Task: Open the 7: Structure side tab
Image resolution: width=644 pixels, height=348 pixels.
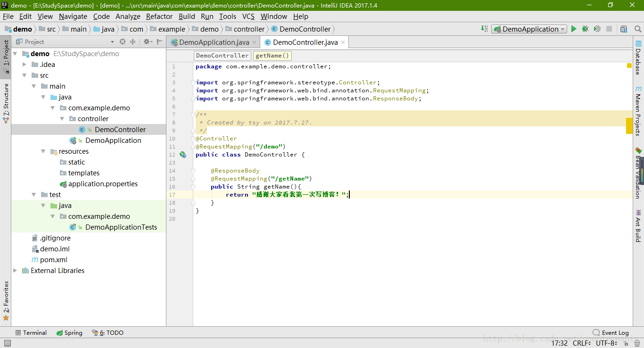Action: click(6, 103)
